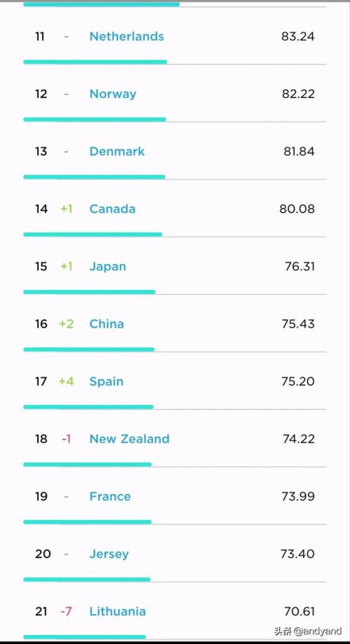This screenshot has width=350, height=644.
Task: Click the progress bar under France
Action: click(87, 522)
